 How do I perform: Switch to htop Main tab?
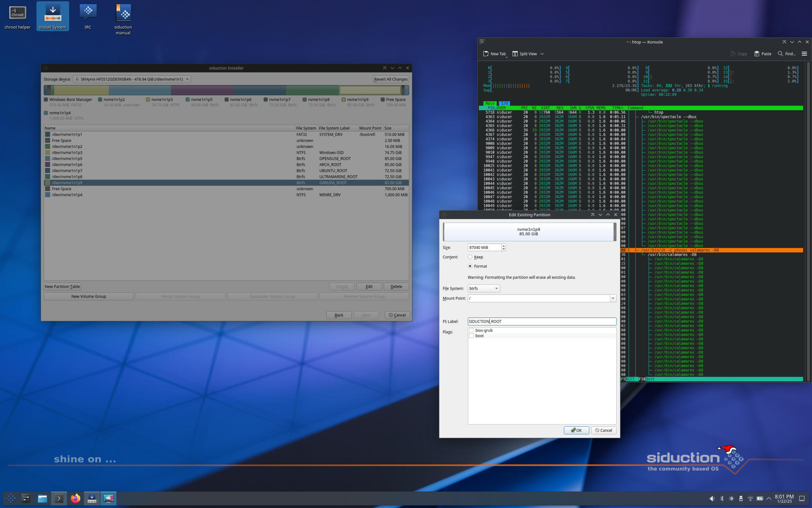[x=490, y=103]
